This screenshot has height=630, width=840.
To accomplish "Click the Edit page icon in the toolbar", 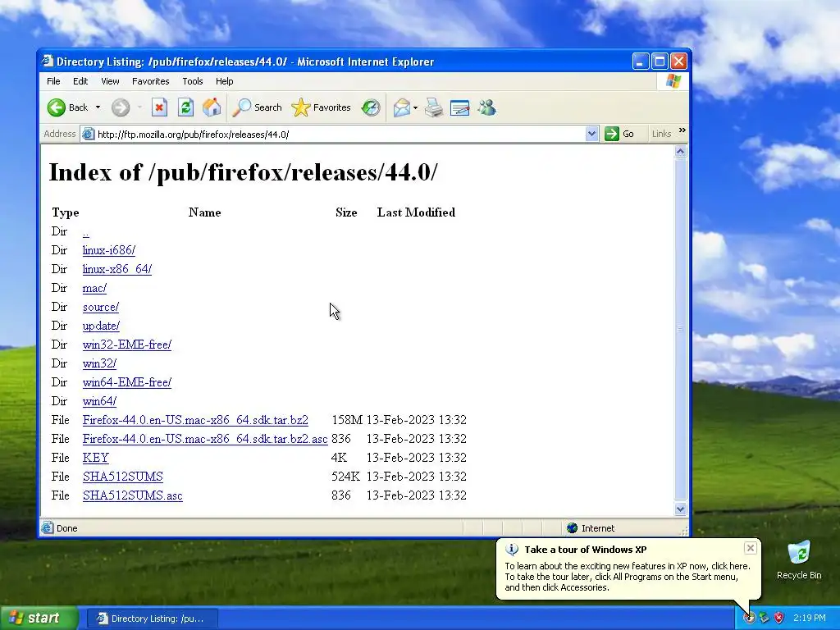I will (459, 107).
